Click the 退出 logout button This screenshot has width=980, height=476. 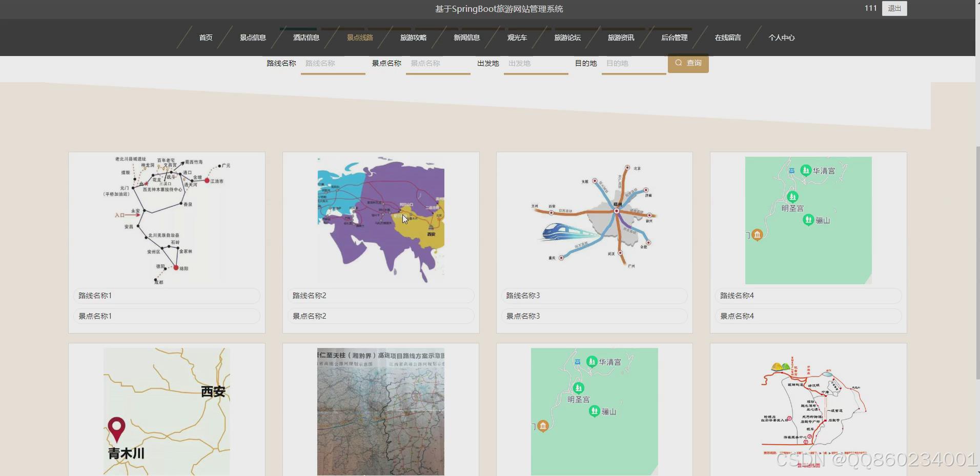894,8
